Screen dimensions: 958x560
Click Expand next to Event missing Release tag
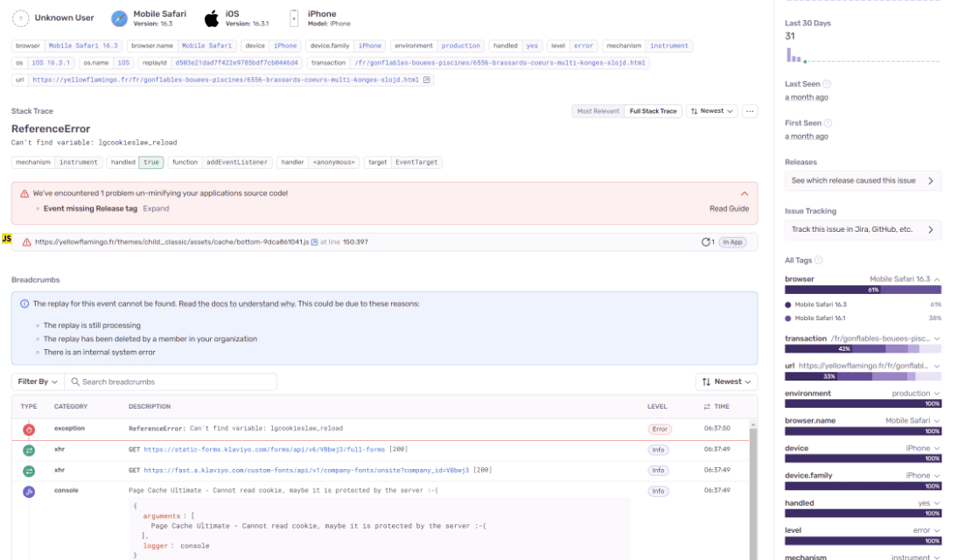[156, 208]
